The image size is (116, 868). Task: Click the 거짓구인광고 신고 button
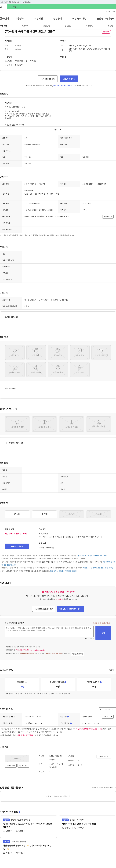coord(107,709)
